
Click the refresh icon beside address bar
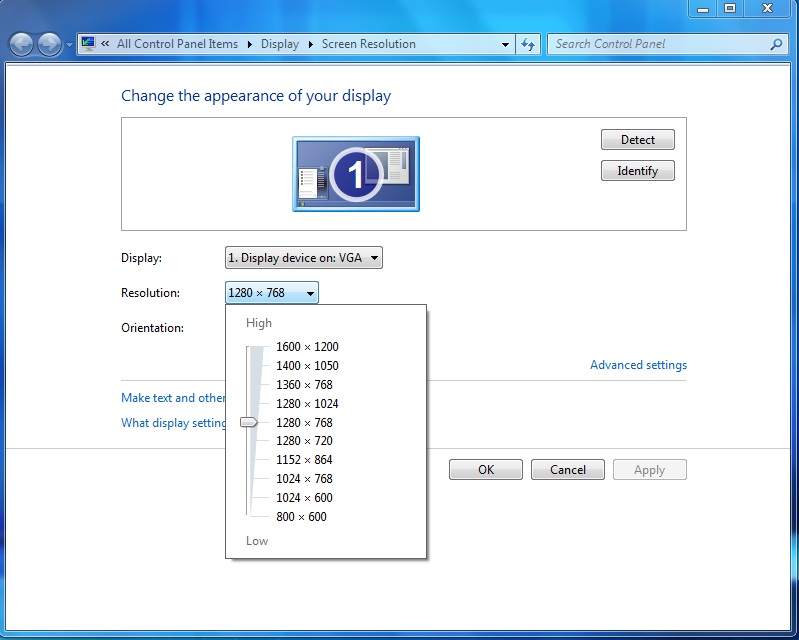[529, 44]
